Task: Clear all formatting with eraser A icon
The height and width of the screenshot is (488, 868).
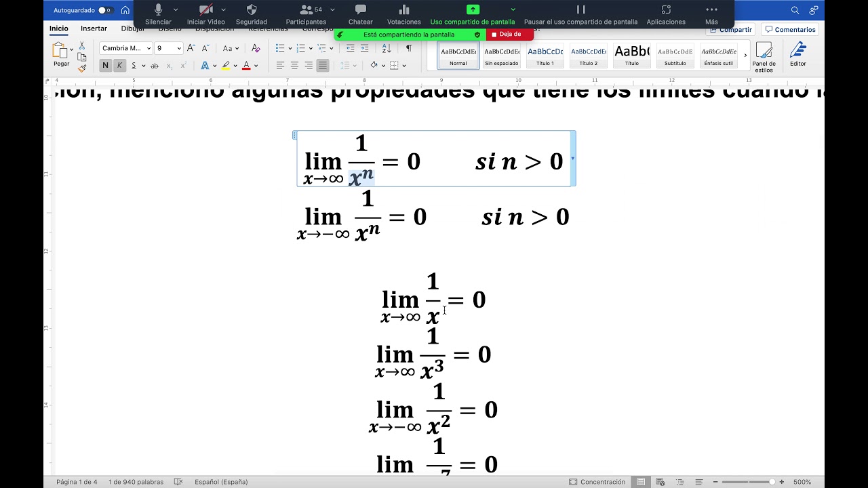Action: point(256,48)
